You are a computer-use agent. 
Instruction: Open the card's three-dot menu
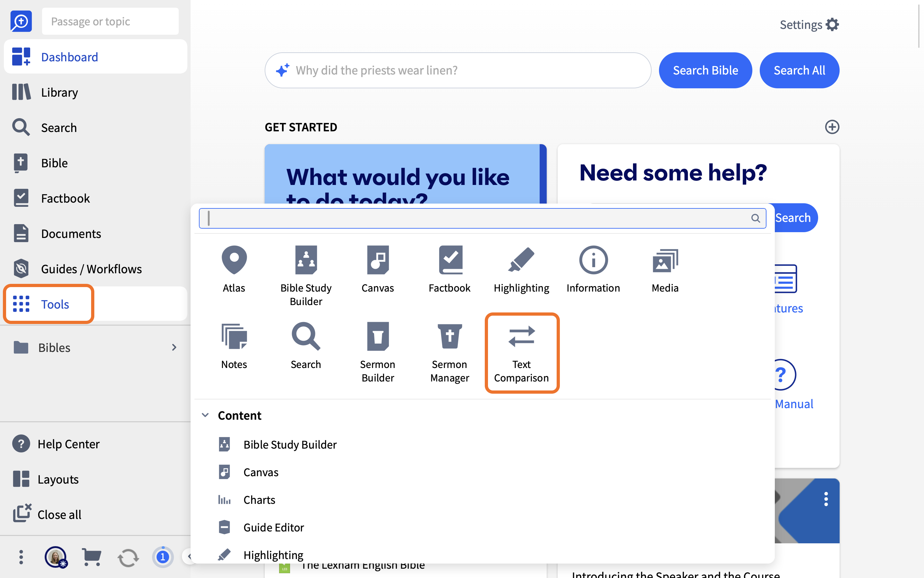click(826, 499)
